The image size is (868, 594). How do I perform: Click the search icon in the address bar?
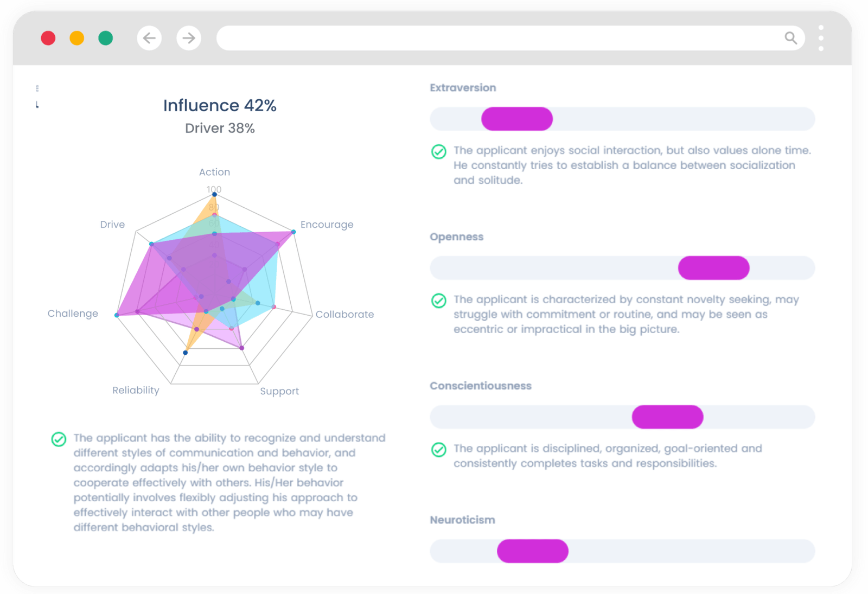(791, 38)
